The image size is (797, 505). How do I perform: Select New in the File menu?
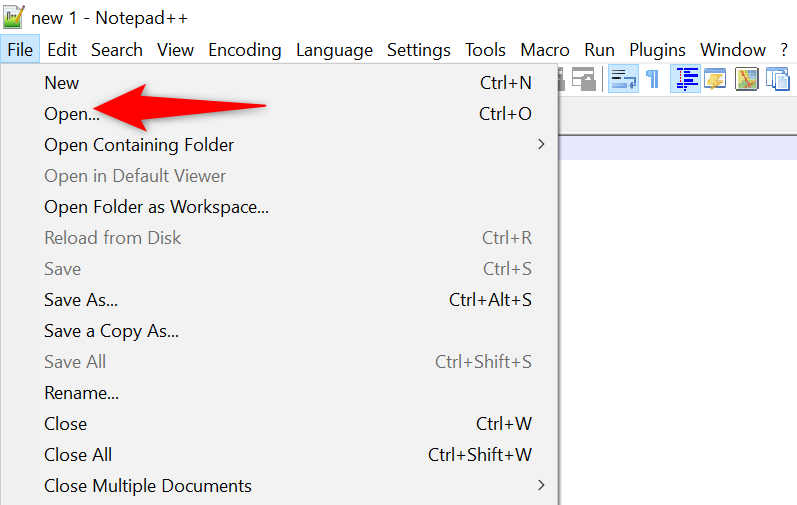[x=62, y=83]
